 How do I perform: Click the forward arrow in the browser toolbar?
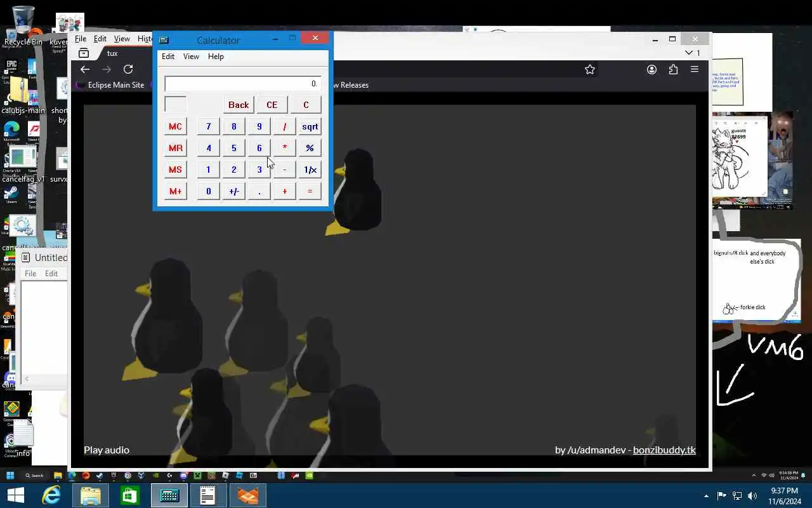[107, 69]
